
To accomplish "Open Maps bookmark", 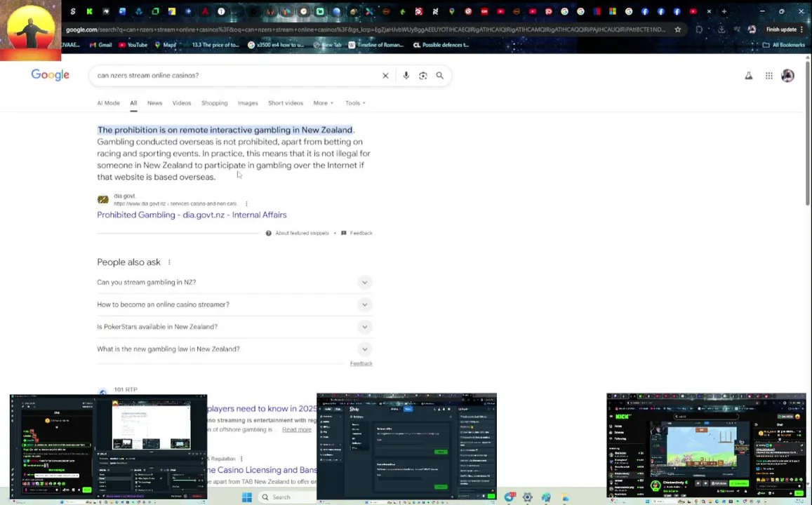I will [165, 45].
